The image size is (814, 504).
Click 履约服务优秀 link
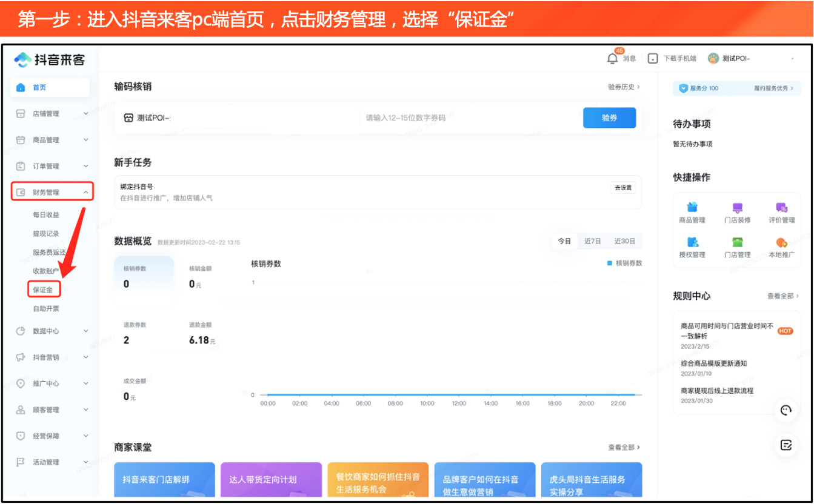[774, 88]
